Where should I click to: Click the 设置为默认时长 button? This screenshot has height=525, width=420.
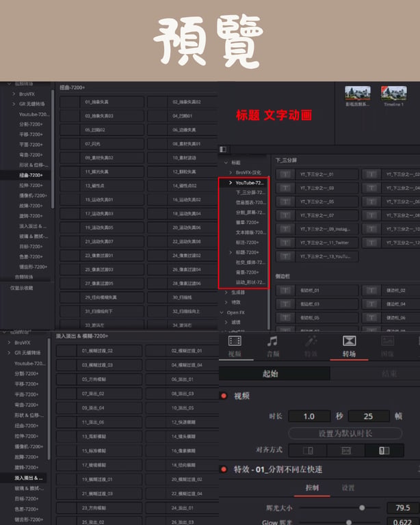click(345, 433)
